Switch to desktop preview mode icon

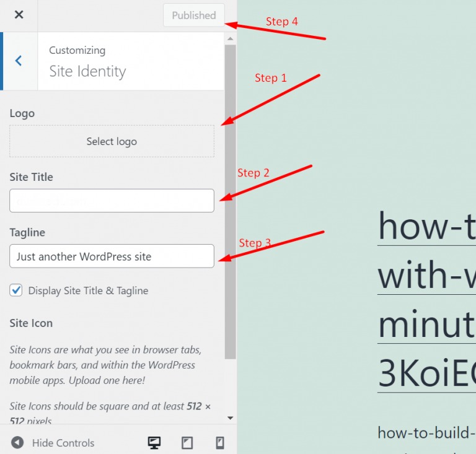click(x=154, y=442)
